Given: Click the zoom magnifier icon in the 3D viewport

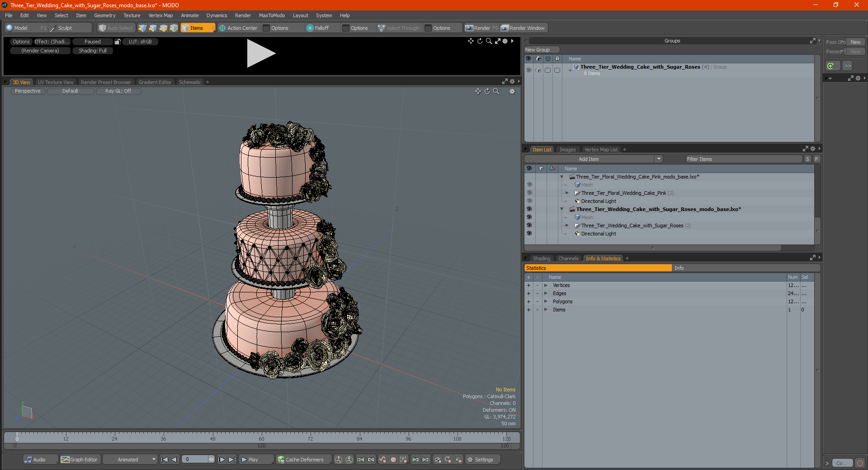Looking at the screenshot, I should coord(496,91).
